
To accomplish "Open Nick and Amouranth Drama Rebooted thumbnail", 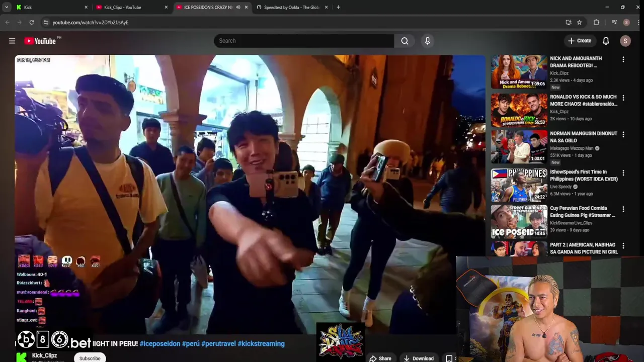I will click(519, 72).
